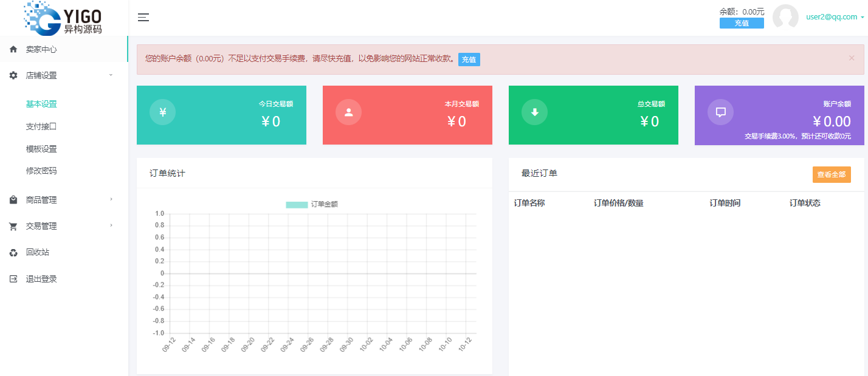This screenshot has height=376, width=868.
Task: Click the 店铺设置 gear icon
Action: (12, 75)
